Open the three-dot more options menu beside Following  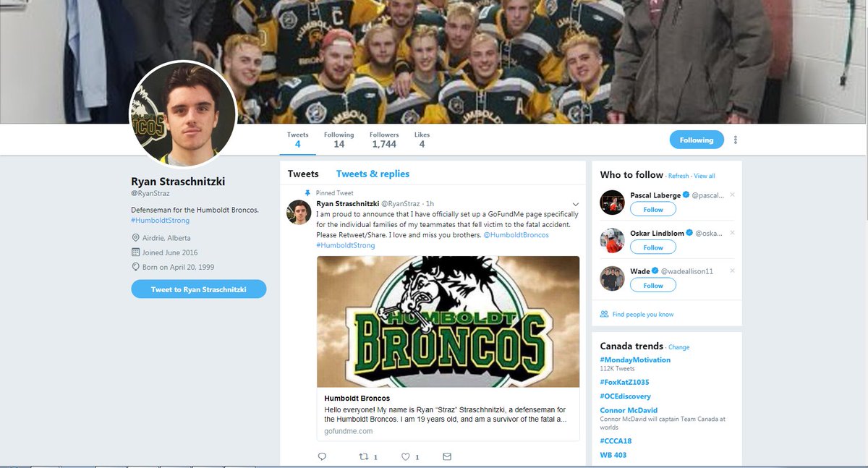[x=736, y=140]
